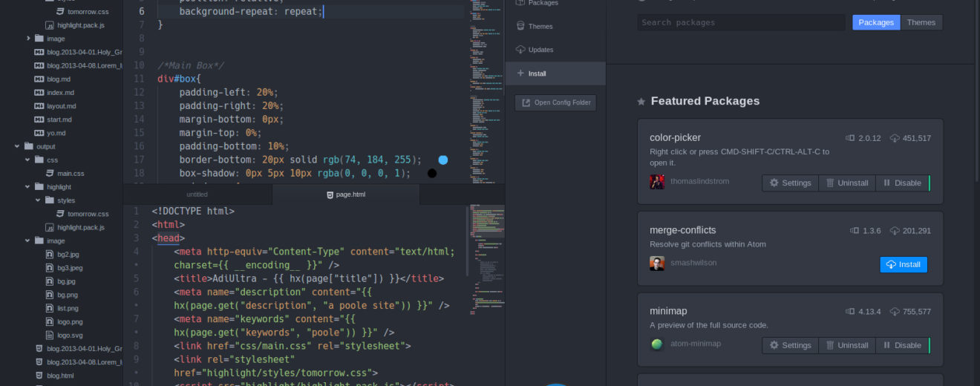Click the plus icon beside Install
This screenshot has height=386, width=980.
(x=520, y=73)
